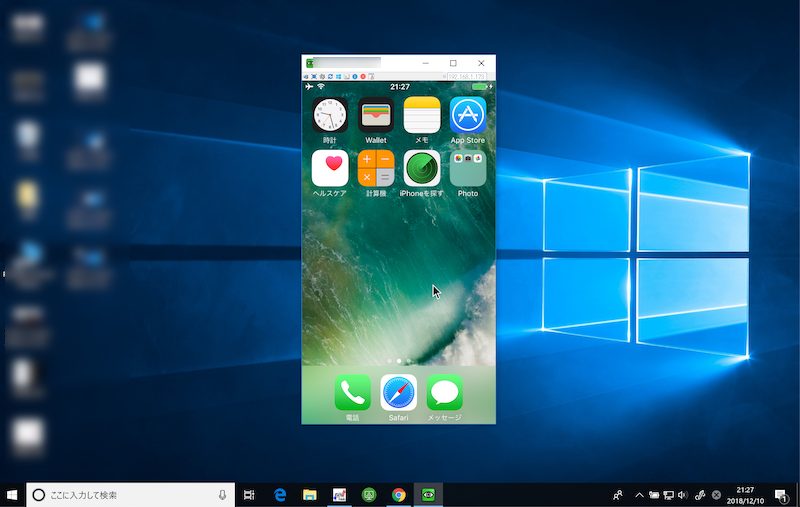Image resolution: width=800 pixels, height=507 pixels.
Task: Click the Windows-logo icon in viewer toolbar
Action: [x=338, y=77]
